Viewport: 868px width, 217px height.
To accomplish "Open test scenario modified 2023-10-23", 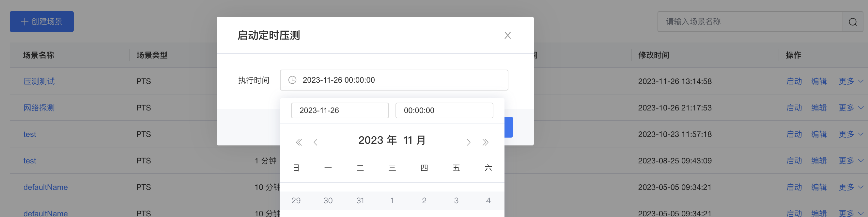I will (x=30, y=134).
